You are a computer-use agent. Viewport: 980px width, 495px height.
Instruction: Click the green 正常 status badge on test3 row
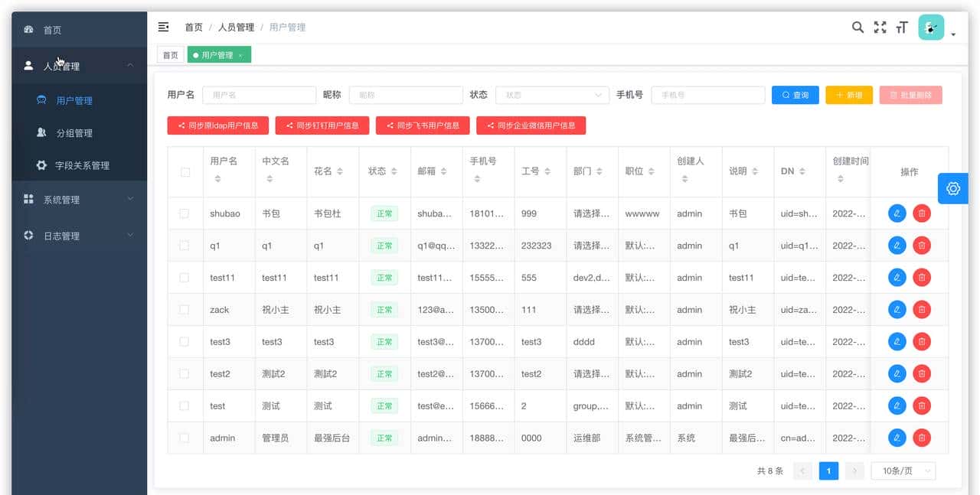coord(384,341)
